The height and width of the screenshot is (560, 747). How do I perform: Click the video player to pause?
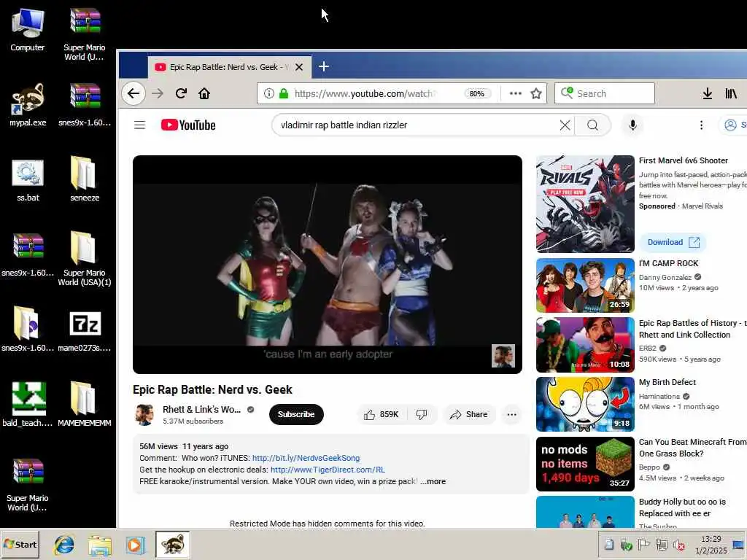[x=328, y=264]
